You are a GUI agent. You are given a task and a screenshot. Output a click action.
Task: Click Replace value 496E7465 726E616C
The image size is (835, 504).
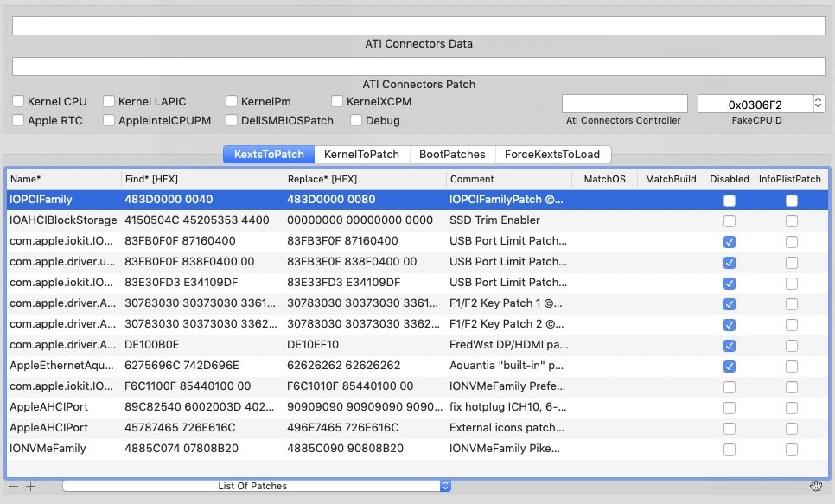tap(342, 428)
